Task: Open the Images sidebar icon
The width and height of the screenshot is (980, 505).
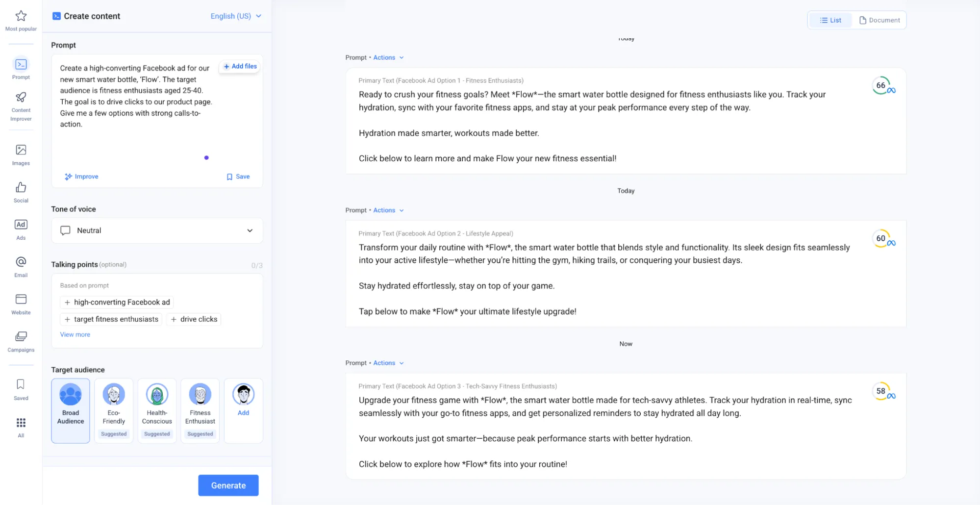Action: point(21,150)
